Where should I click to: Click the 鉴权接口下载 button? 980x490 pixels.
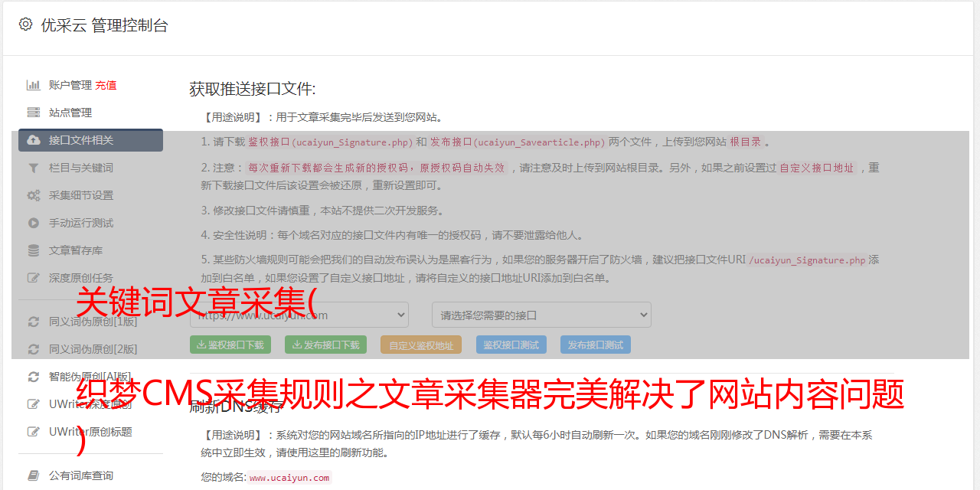pos(230,345)
